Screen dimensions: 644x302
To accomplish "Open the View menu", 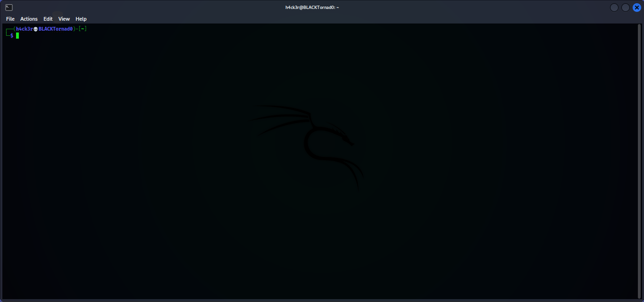I will coord(64,19).
